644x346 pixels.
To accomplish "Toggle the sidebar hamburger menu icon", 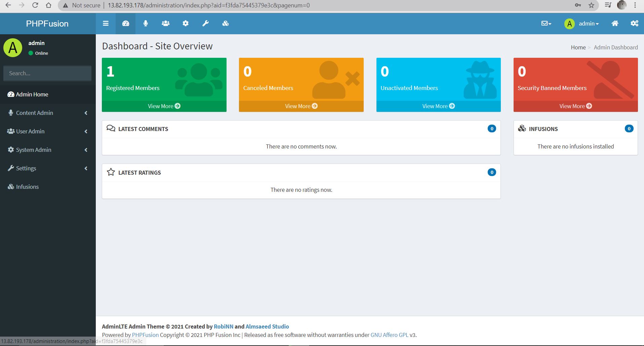I will pyautogui.click(x=106, y=24).
